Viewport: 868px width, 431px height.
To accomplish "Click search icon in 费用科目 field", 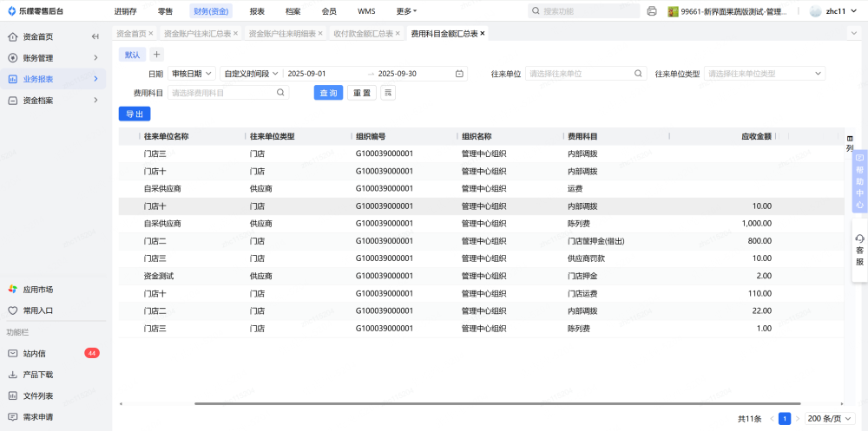I will point(280,93).
